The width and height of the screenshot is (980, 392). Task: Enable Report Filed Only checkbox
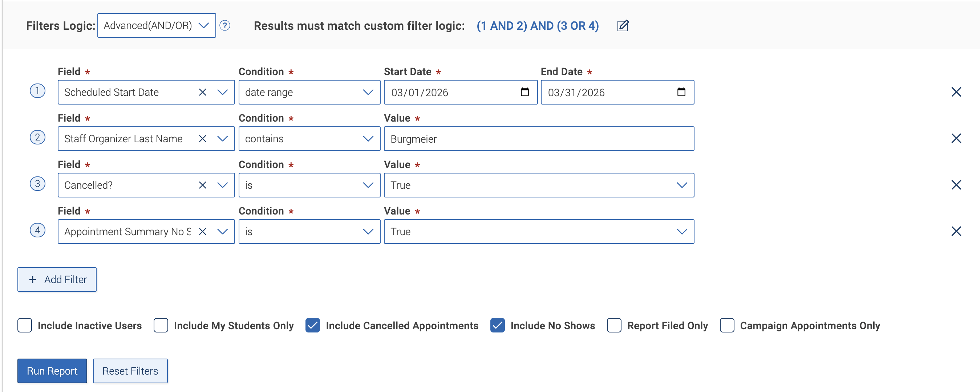[x=614, y=326]
